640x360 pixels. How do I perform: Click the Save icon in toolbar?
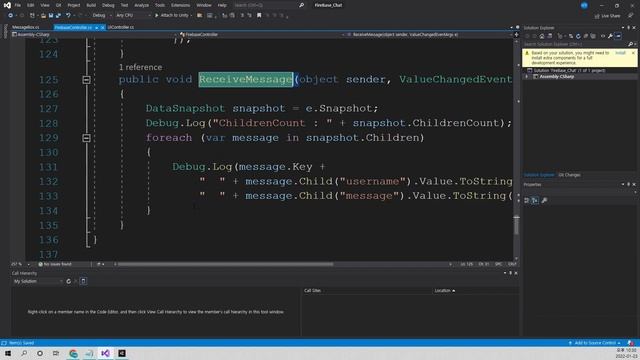pos(51,16)
